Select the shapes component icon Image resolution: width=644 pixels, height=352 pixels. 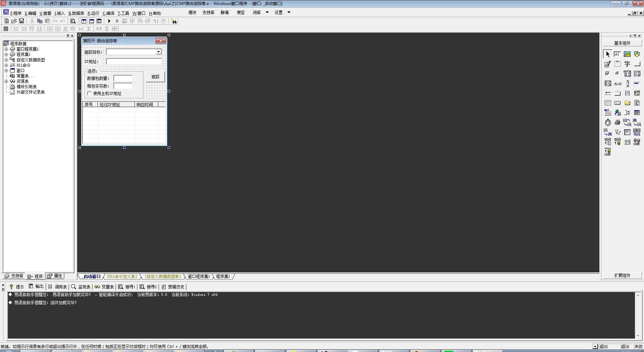tap(637, 54)
